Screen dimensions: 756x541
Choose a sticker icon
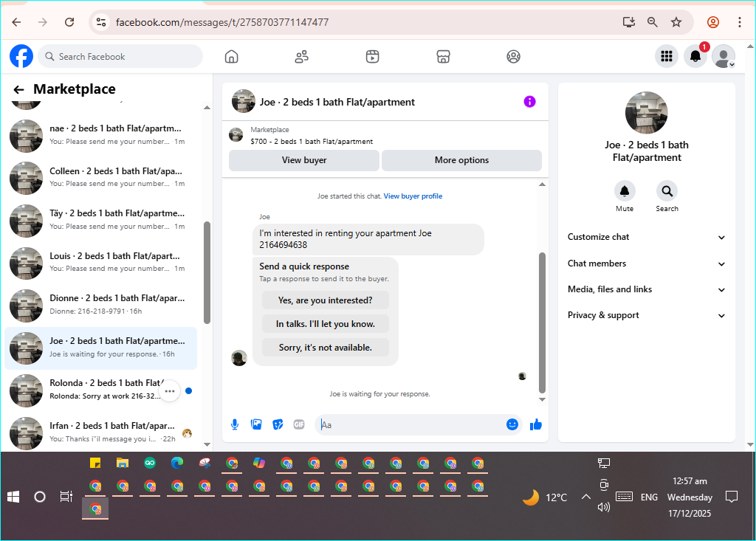[278, 424]
